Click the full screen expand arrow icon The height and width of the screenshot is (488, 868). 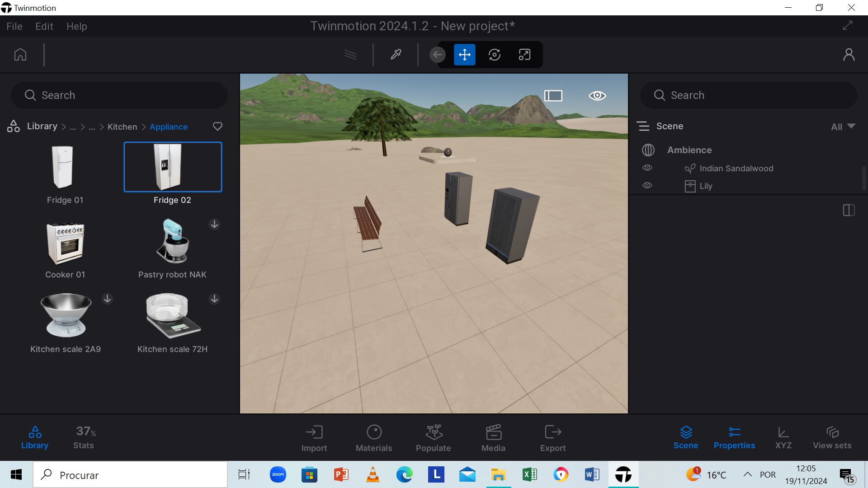click(x=848, y=26)
